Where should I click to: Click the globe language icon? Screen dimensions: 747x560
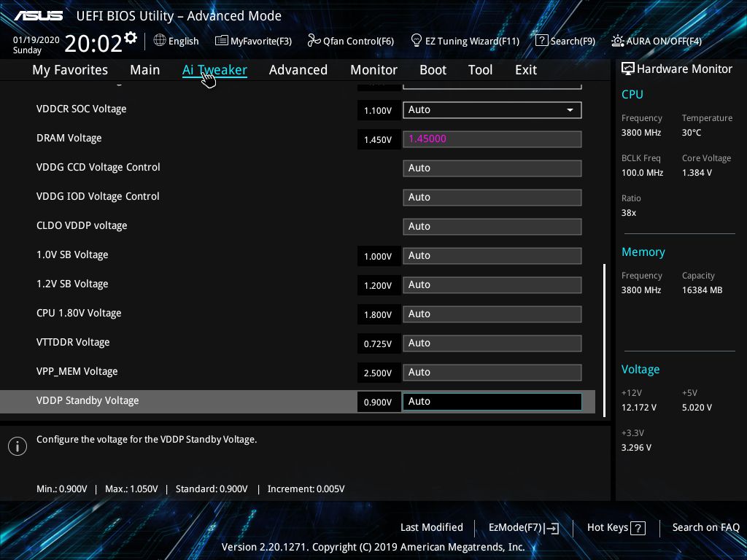pos(160,41)
